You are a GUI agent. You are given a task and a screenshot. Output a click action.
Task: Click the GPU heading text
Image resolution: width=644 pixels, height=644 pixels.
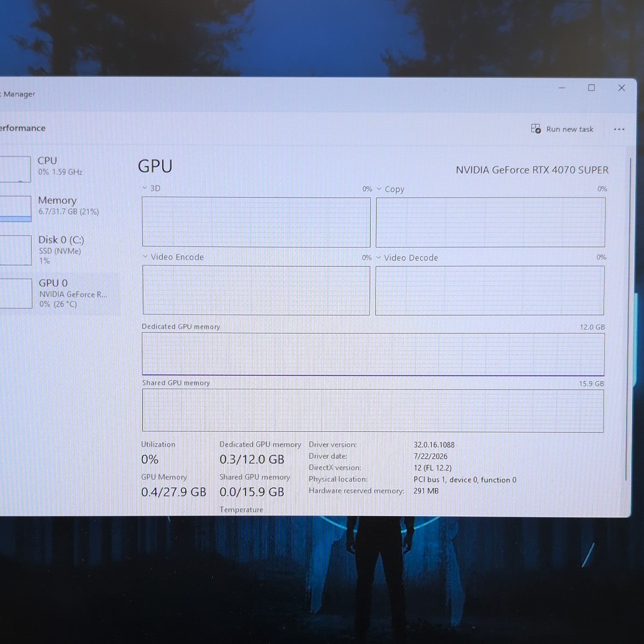tap(155, 166)
